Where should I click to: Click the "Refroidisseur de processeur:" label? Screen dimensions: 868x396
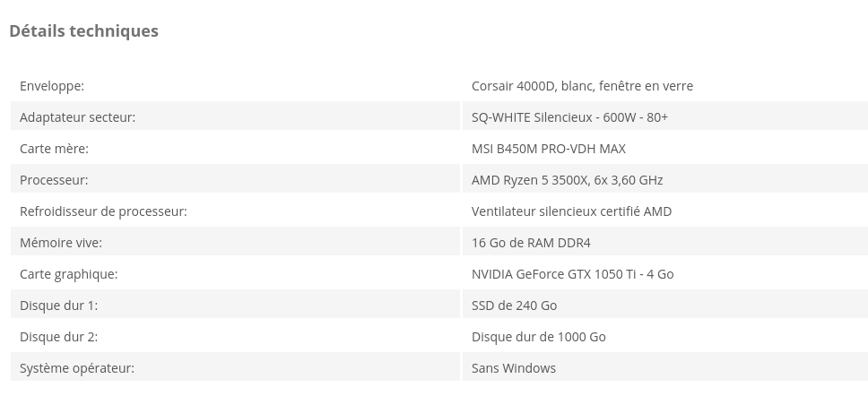(x=103, y=211)
